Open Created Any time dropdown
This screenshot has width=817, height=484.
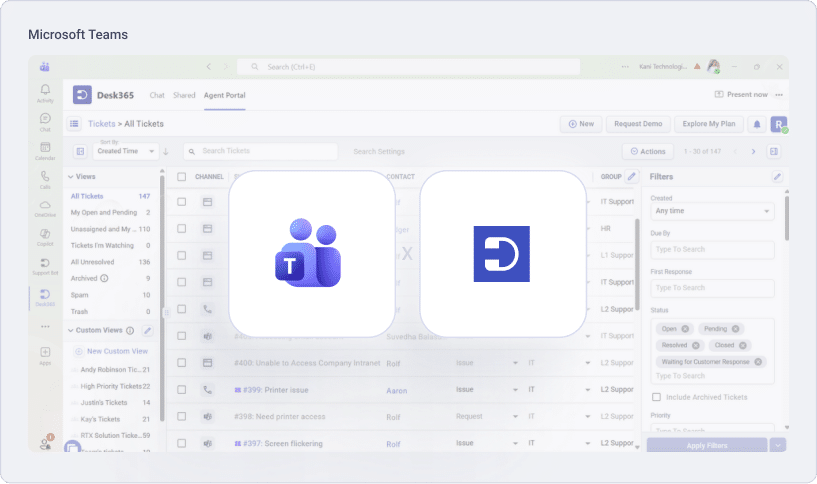pyautogui.click(x=712, y=211)
